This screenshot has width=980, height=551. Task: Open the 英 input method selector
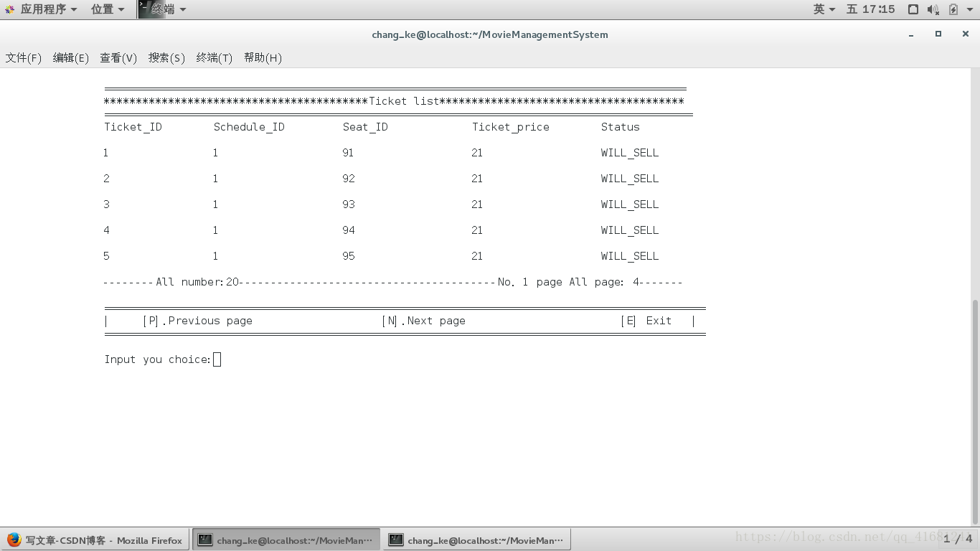pos(824,9)
